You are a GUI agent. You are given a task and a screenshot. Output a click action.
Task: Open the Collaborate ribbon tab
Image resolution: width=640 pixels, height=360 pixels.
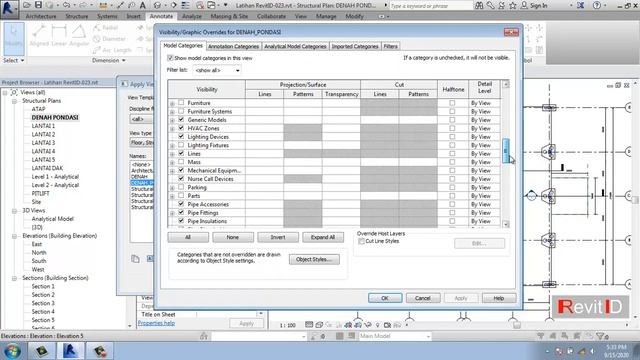pyautogui.click(x=271, y=16)
